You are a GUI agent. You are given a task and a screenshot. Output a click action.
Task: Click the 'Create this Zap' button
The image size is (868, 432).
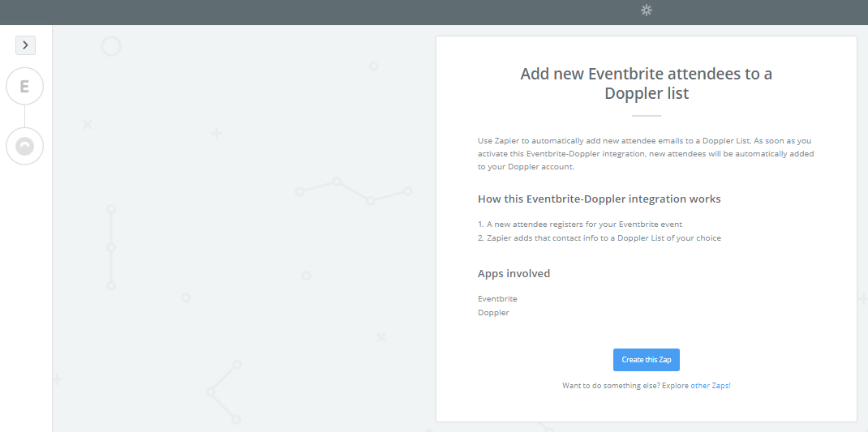pos(646,360)
